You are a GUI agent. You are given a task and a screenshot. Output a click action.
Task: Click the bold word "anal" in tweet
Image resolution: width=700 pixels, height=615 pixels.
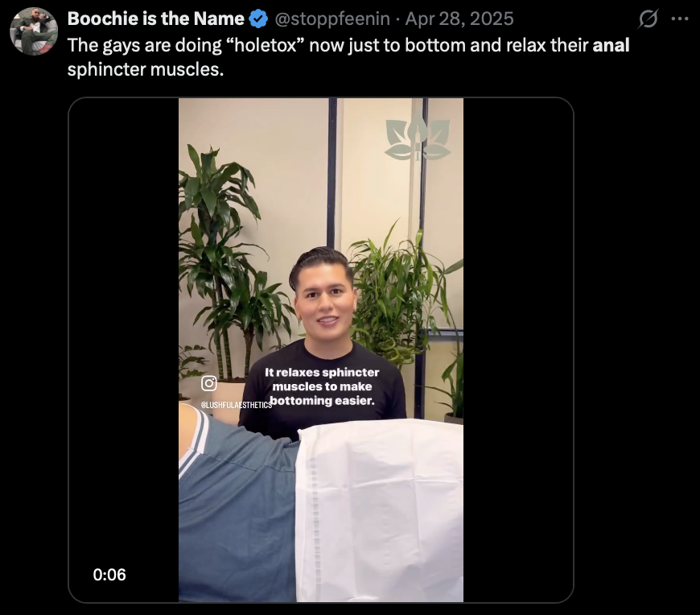point(611,45)
